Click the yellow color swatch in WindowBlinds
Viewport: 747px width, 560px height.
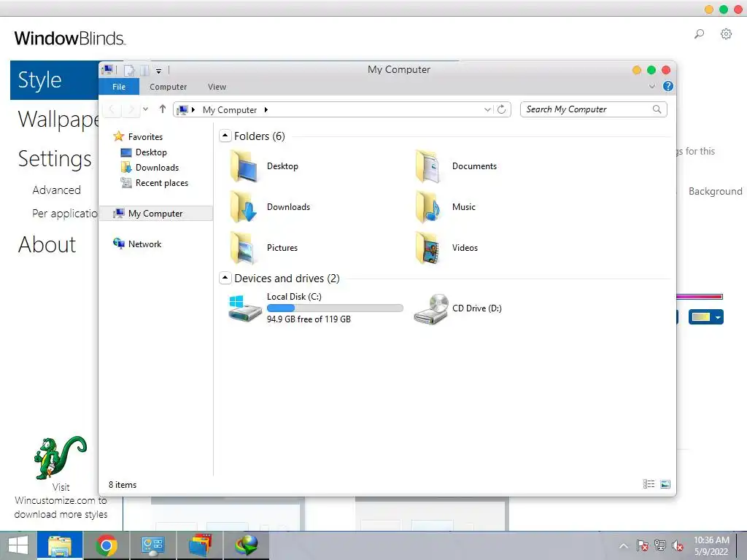pos(701,316)
